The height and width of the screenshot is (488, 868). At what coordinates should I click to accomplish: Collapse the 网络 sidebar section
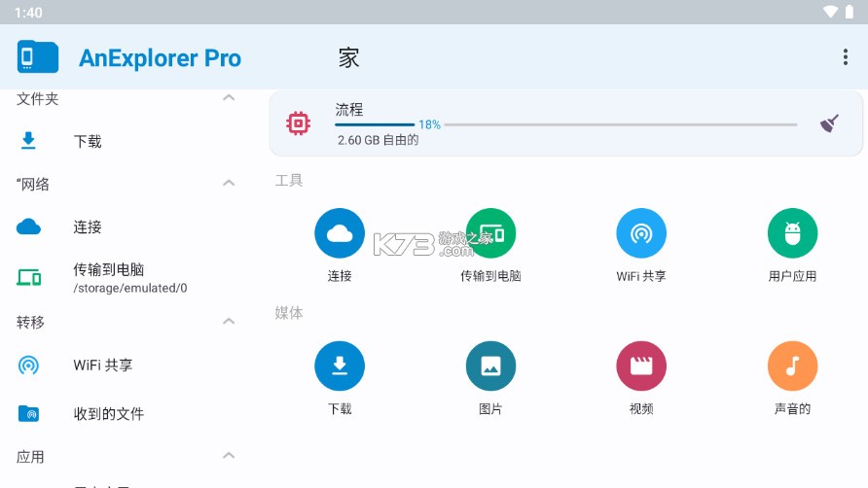[229, 184]
